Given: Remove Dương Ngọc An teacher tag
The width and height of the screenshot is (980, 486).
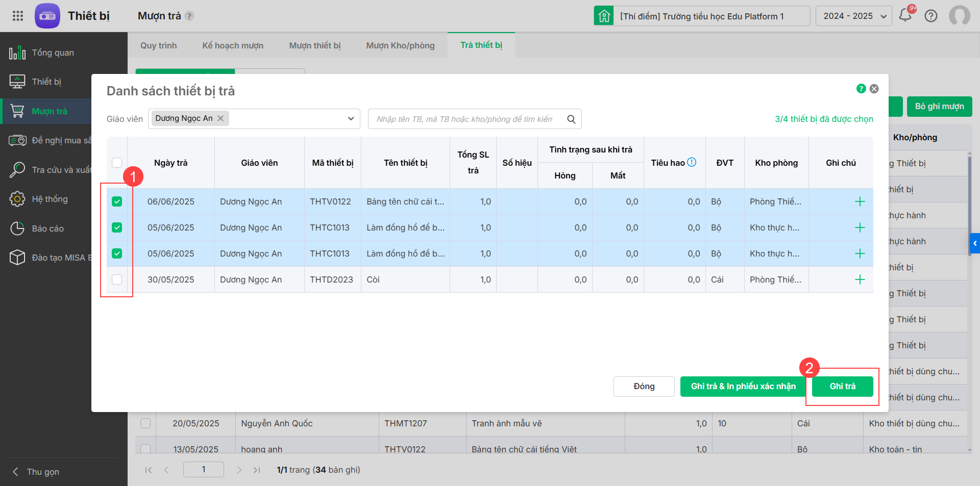Looking at the screenshot, I should [x=220, y=118].
